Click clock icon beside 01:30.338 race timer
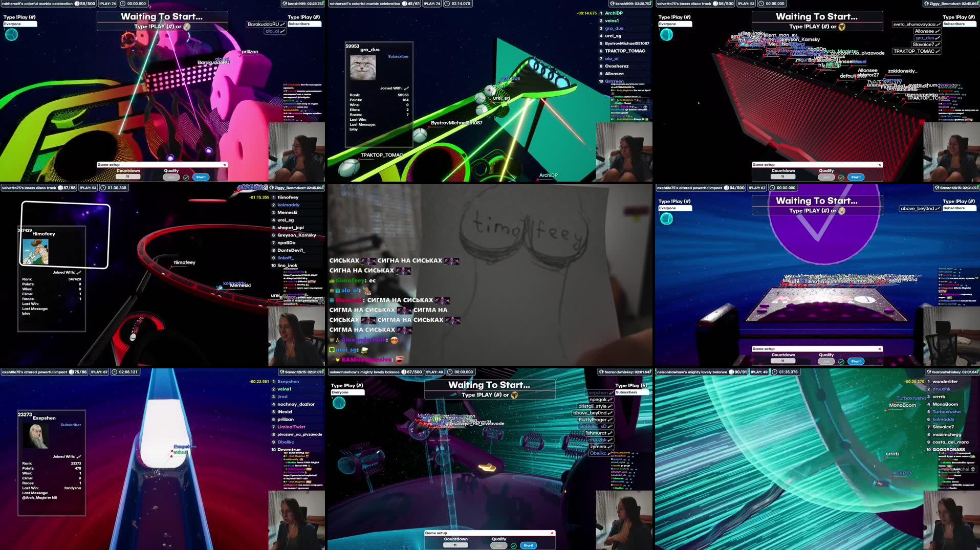The width and height of the screenshot is (980, 550). [x=103, y=188]
